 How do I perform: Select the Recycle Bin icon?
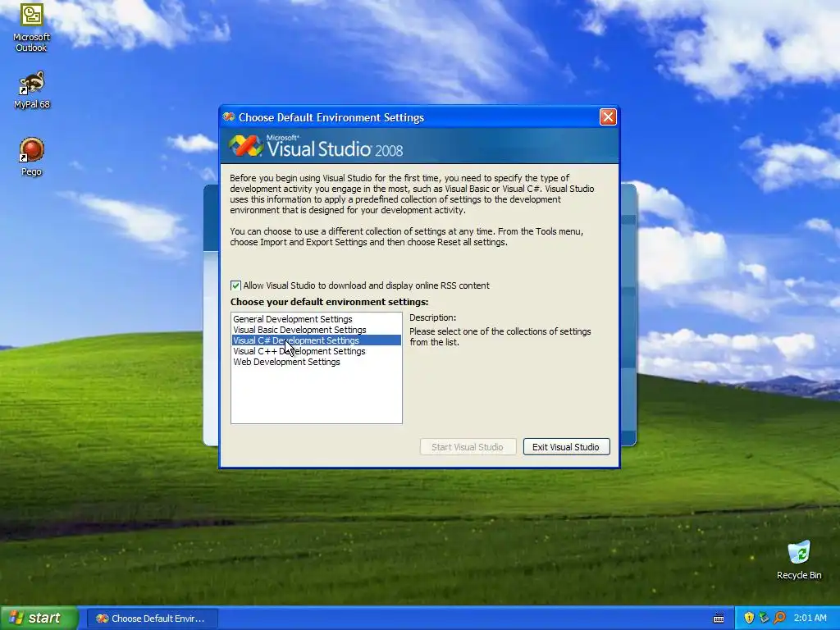[x=799, y=559]
